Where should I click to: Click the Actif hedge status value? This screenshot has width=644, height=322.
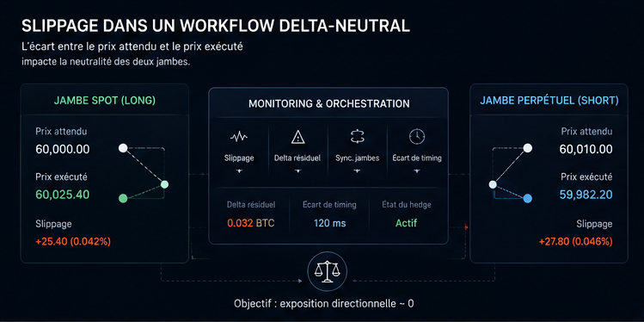pos(406,223)
